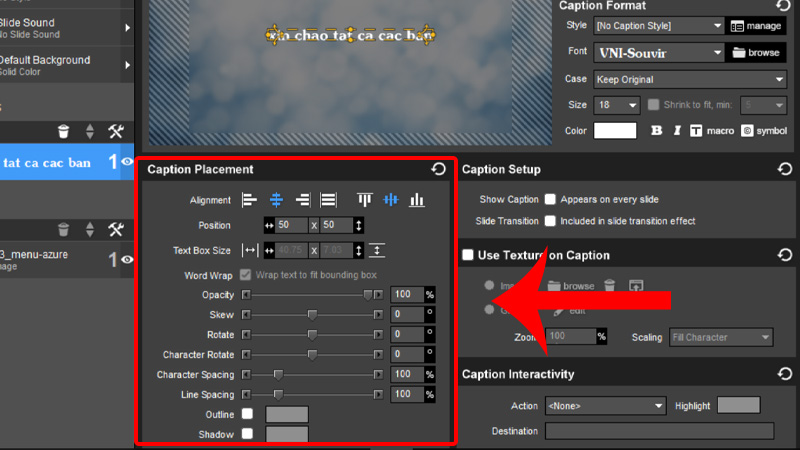The width and height of the screenshot is (800, 450).
Task: Toggle Wrap text to fit bounding box
Action: pyautogui.click(x=245, y=274)
